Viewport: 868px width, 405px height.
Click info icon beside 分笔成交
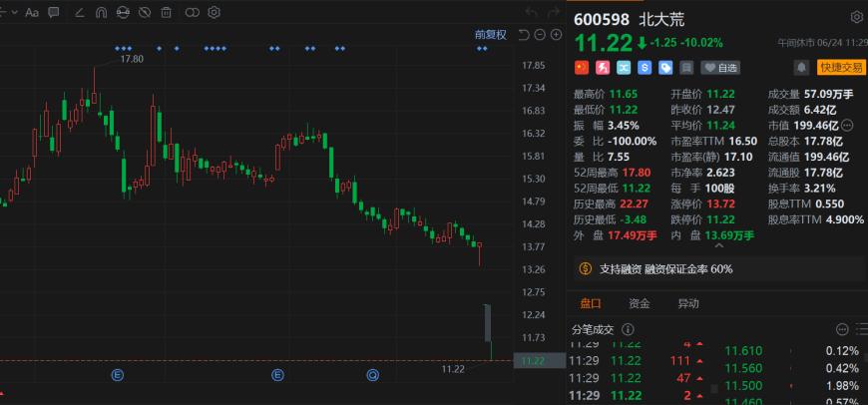click(x=628, y=330)
